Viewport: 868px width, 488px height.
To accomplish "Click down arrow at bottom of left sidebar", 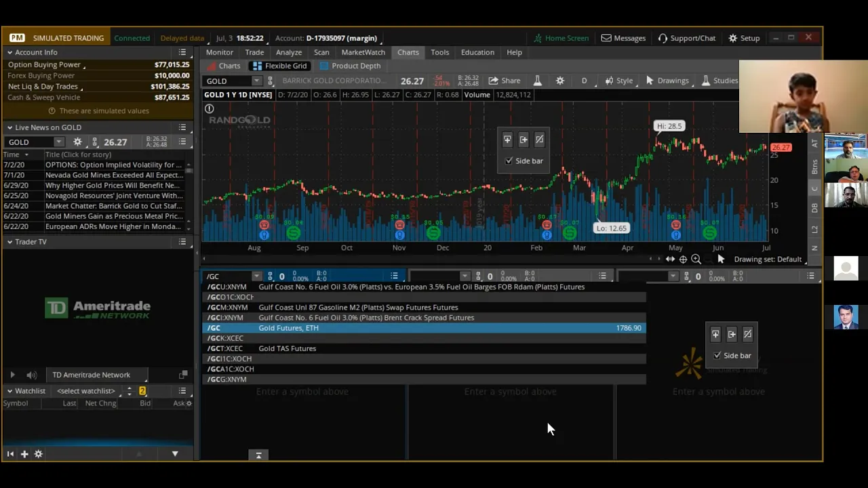I will [x=175, y=454].
